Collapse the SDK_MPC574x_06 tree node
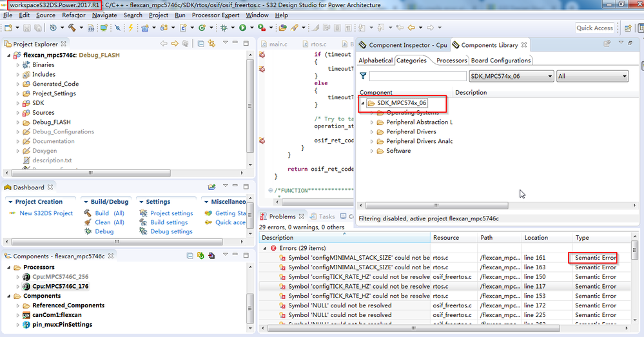The width and height of the screenshot is (644, 337). [363, 103]
